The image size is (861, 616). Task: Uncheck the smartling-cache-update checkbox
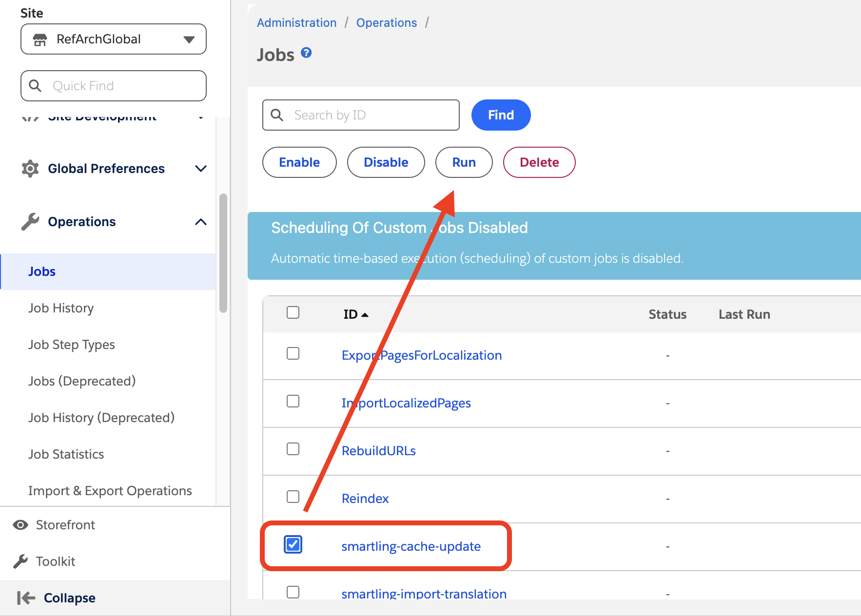point(293,544)
